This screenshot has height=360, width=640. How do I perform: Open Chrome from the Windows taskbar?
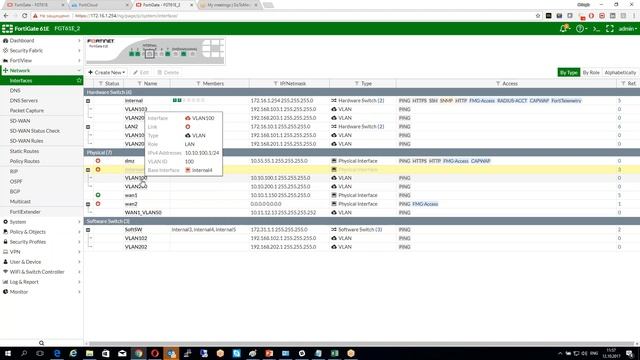[138, 353]
